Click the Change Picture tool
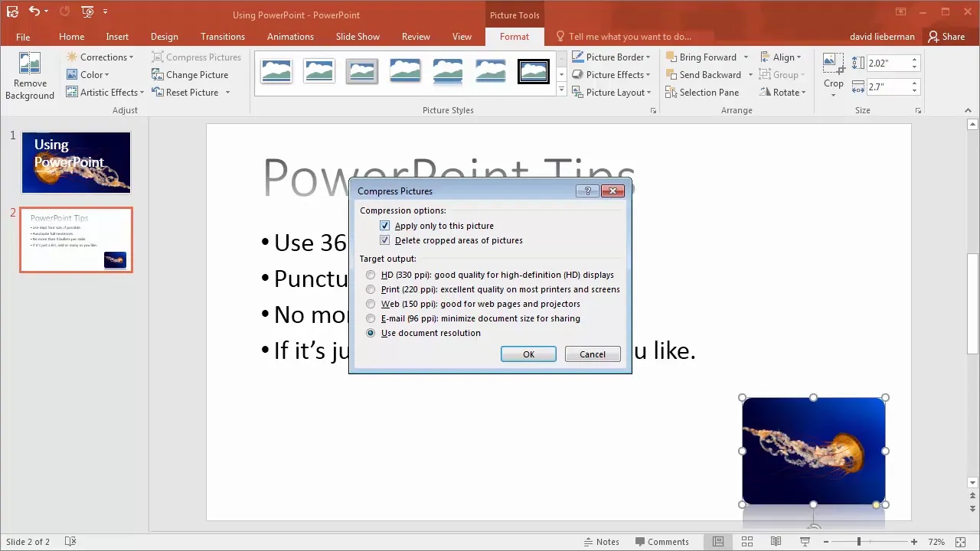The image size is (980, 551). 190,75
